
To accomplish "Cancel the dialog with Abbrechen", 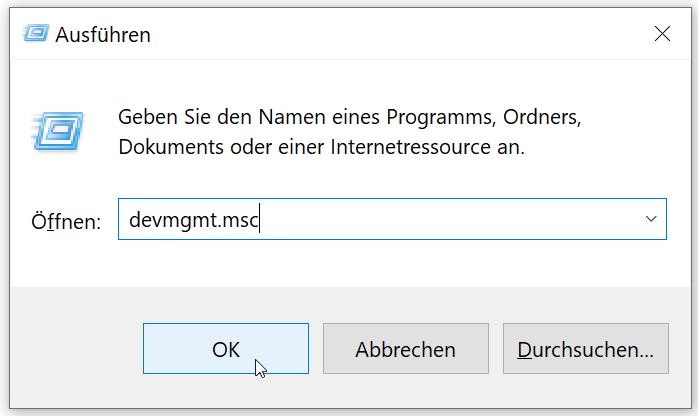I will [x=405, y=349].
